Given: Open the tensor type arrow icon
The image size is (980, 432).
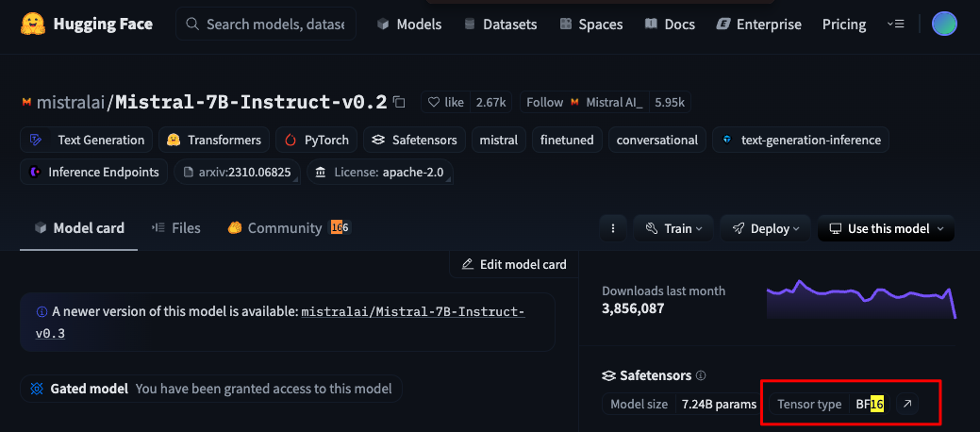Looking at the screenshot, I should click(907, 404).
